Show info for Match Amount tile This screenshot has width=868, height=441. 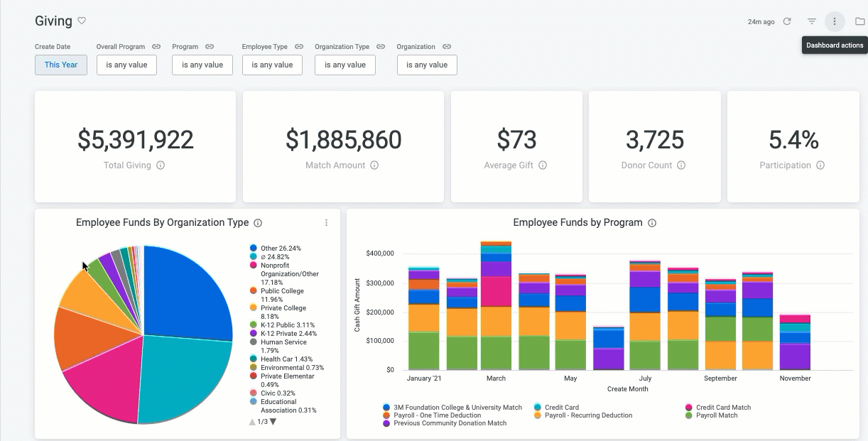pyautogui.click(x=374, y=165)
